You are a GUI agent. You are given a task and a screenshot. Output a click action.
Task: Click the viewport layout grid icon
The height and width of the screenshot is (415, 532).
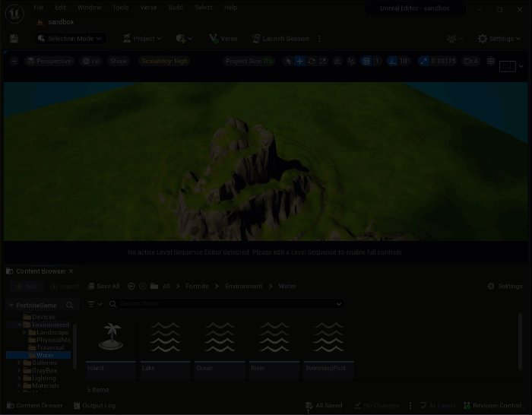point(491,61)
